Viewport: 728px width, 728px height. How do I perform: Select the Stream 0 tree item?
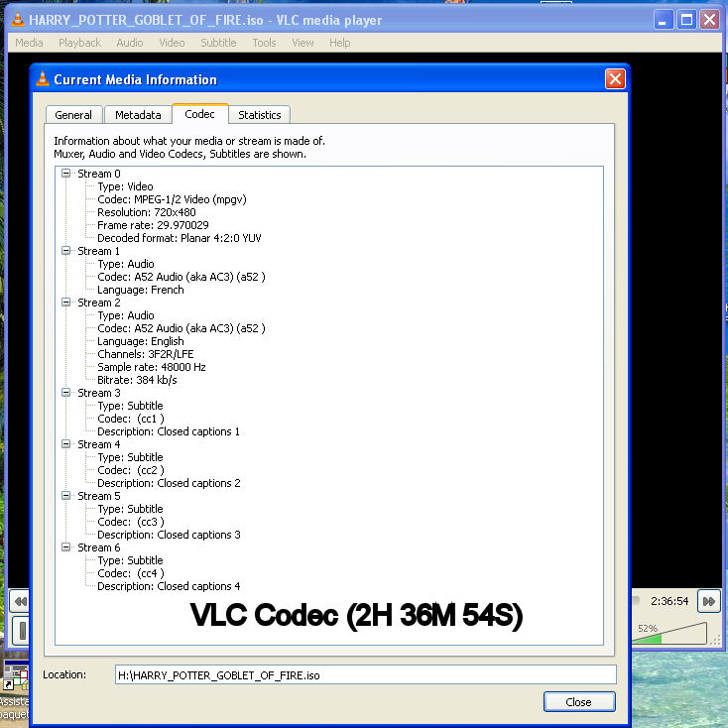(99, 174)
